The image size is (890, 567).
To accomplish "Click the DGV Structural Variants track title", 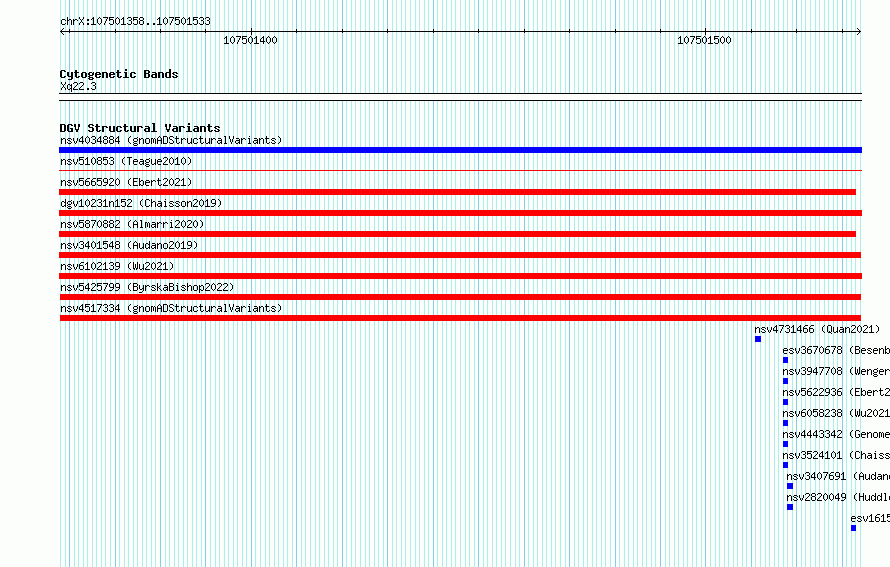I will (140, 128).
